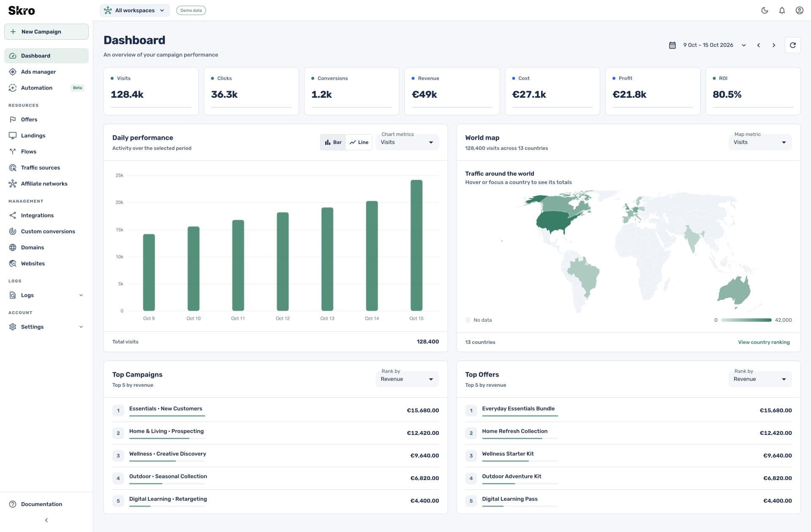Select the Profit €21.8k stat card
Image resolution: width=811 pixels, height=532 pixels.
(653, 91)
